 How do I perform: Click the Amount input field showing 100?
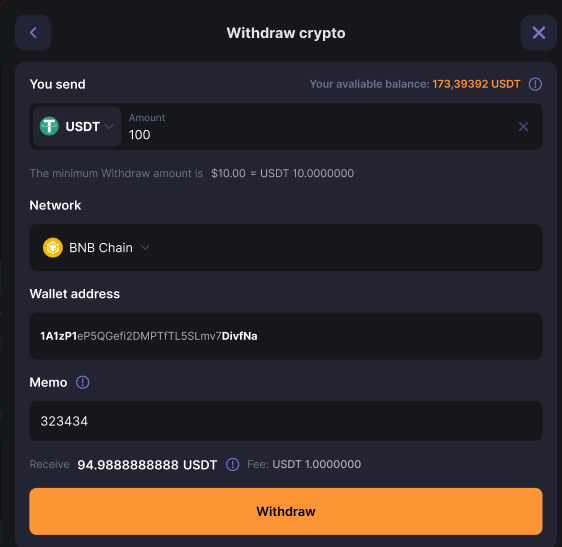pos(315,127)
